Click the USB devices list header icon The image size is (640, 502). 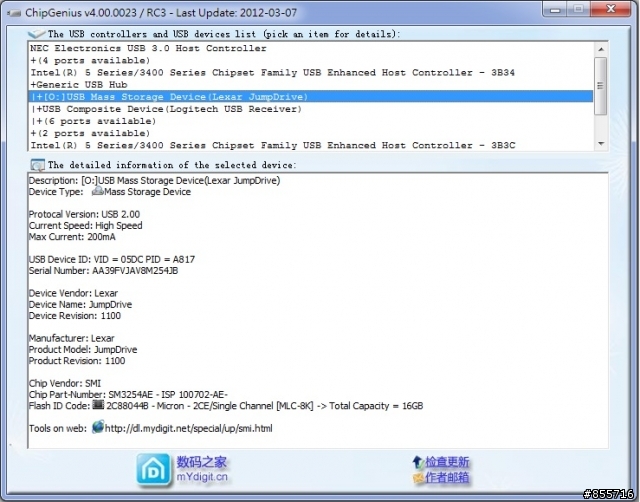36,33
